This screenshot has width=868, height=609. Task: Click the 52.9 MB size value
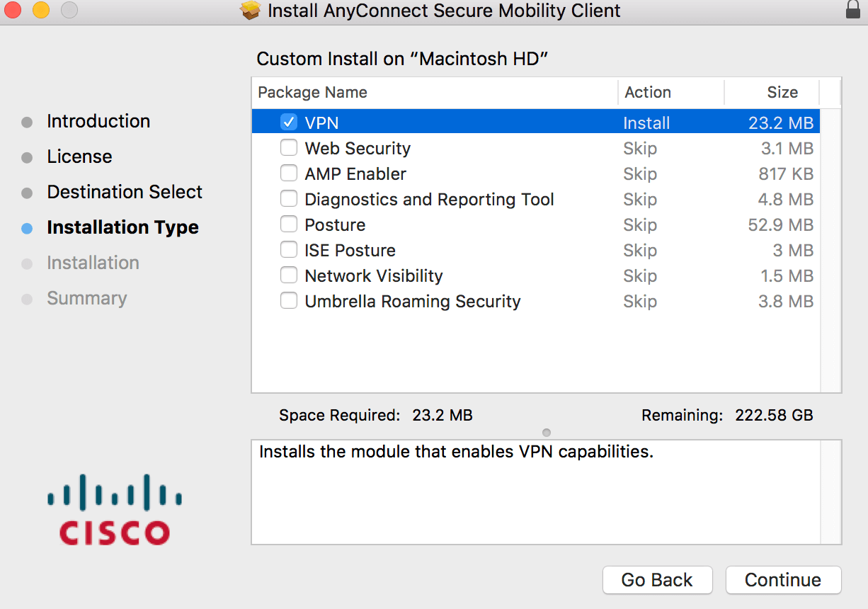(x=781, y=224)
